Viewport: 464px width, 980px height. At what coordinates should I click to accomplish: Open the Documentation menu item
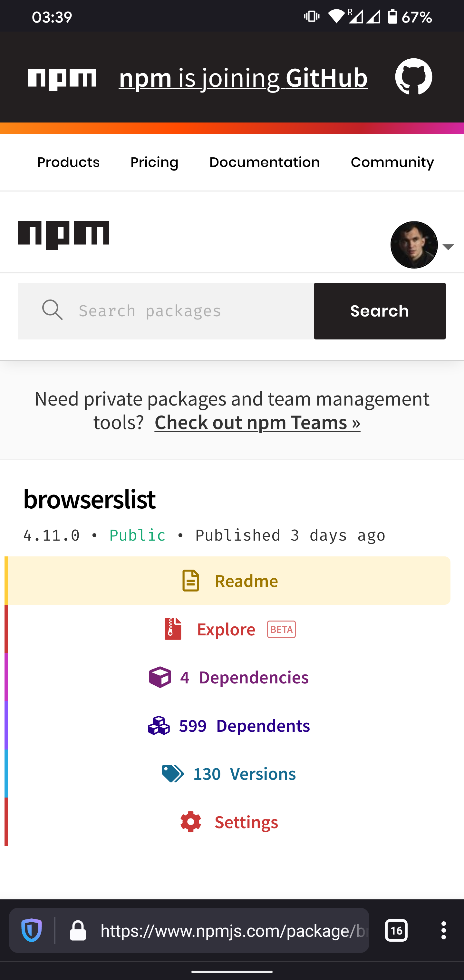point(264,162)
